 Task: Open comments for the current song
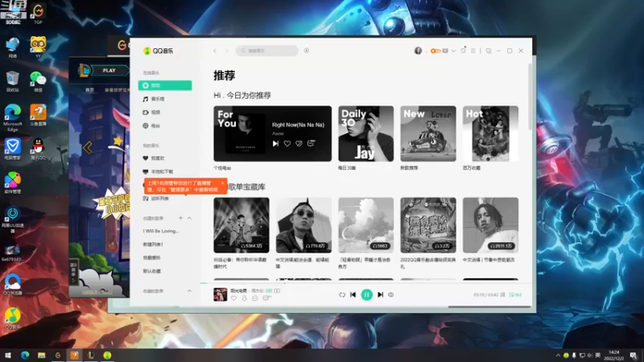click(x=266, y=298)
